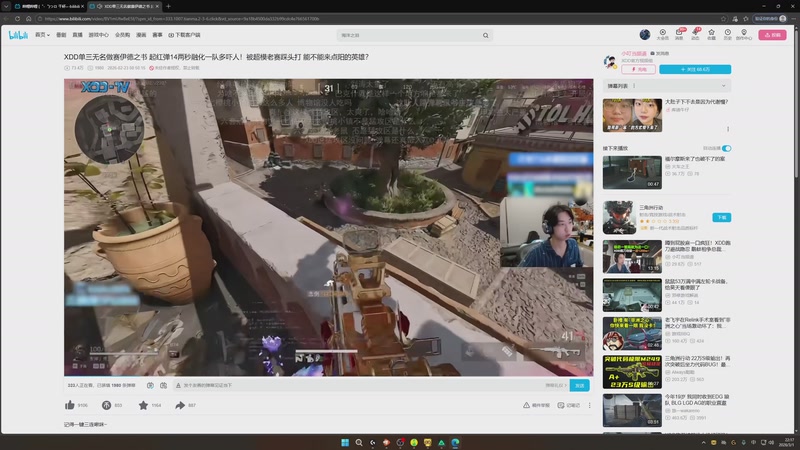Click the 稿件举报 report icon
800x450 pixels.
click(x=536, y=405)
